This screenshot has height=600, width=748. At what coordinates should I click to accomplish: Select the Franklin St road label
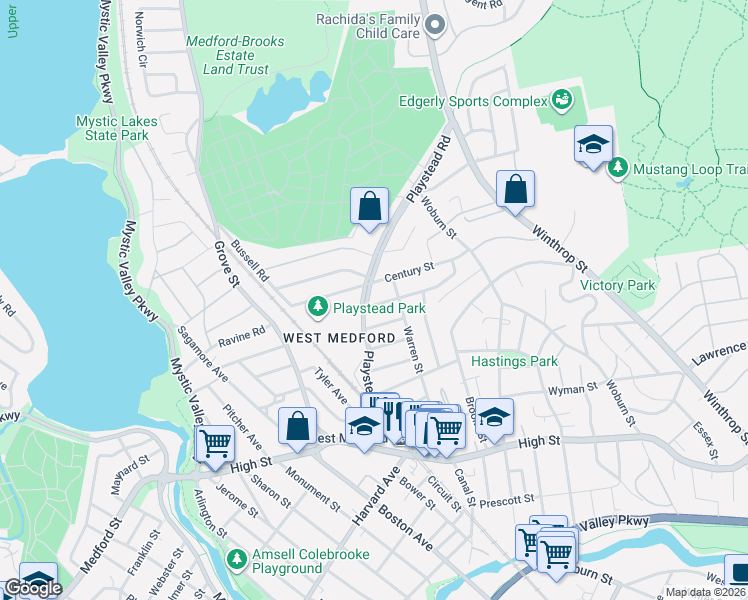point(144,553)
